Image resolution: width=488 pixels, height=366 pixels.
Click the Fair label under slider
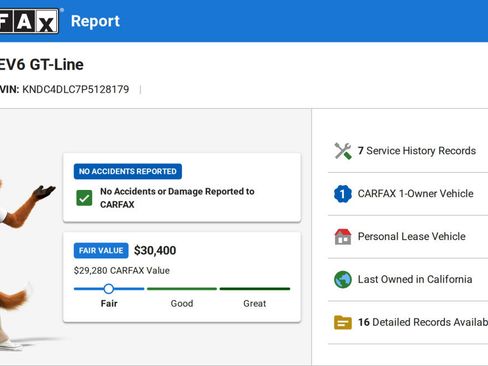[x=109, y=304]
